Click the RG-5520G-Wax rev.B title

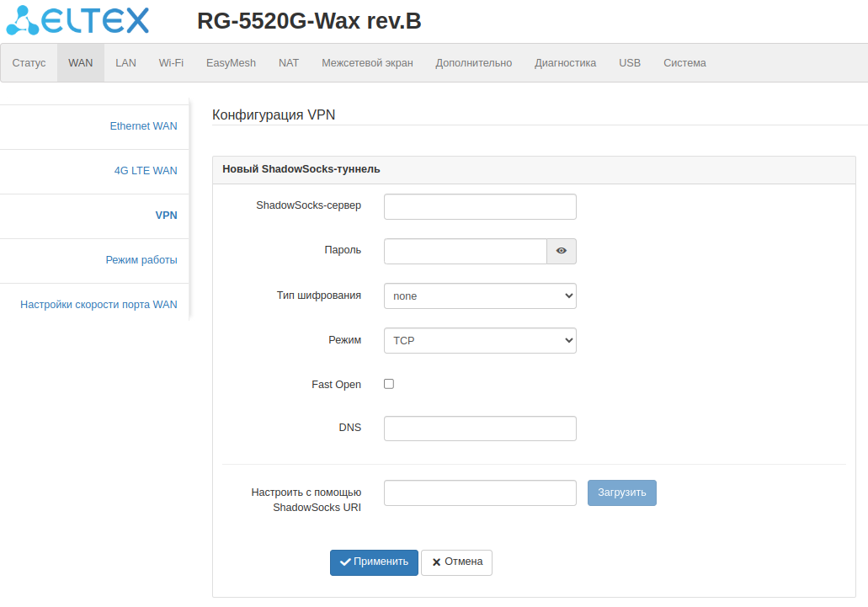tap(309, 21)
